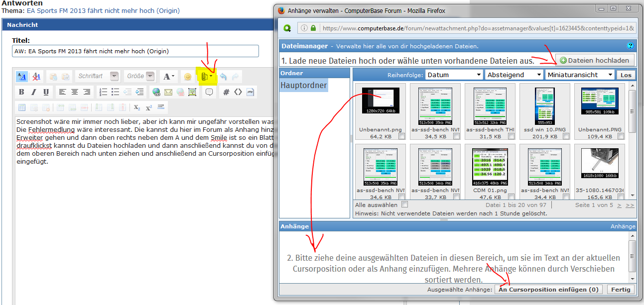
Task: Open the Miniaturansicht view dropdown
Action: [580, 75]
